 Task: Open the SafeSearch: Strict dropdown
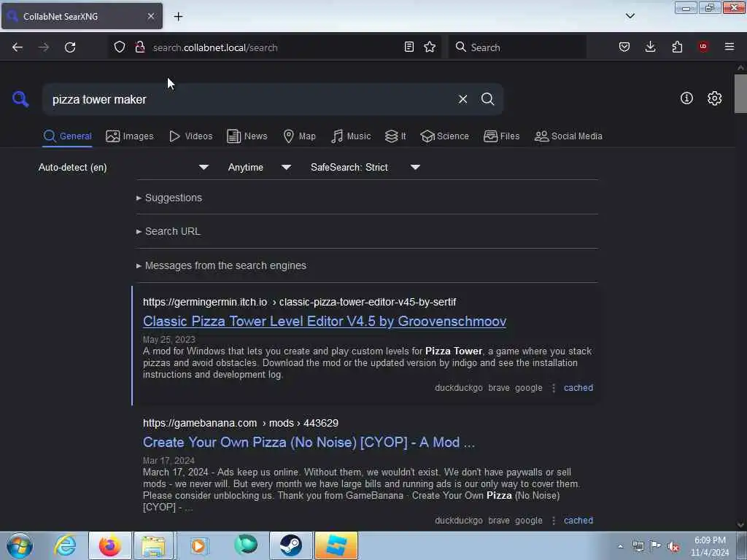[x=365, y=167]
